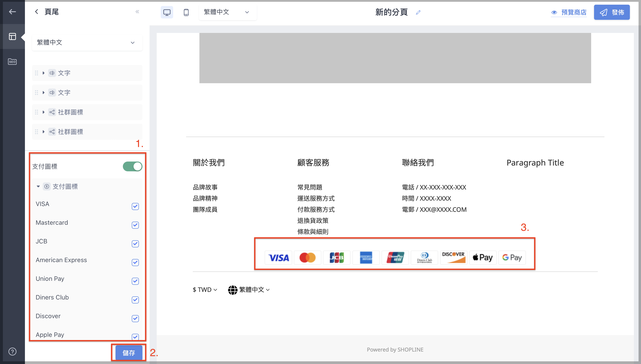This screenshot has width=641, height=364.
Task: Switch to desktop preview icon
Action: [x=167, y=12]
